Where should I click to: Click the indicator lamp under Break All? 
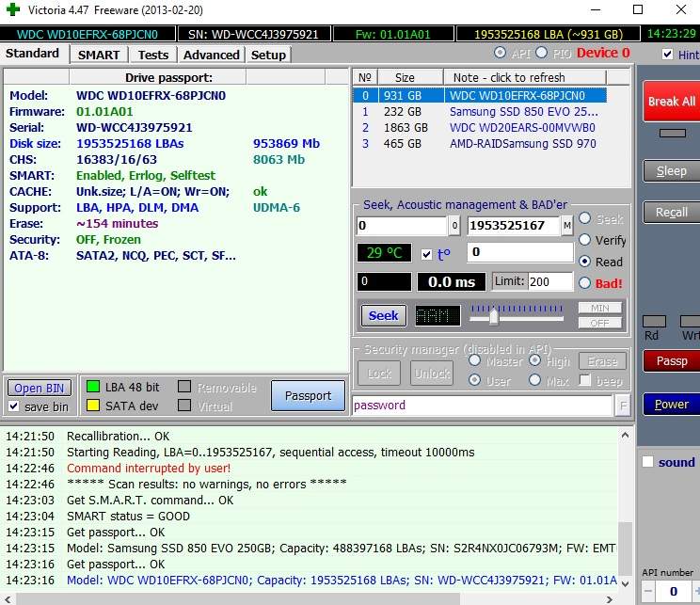coord(673,133)
